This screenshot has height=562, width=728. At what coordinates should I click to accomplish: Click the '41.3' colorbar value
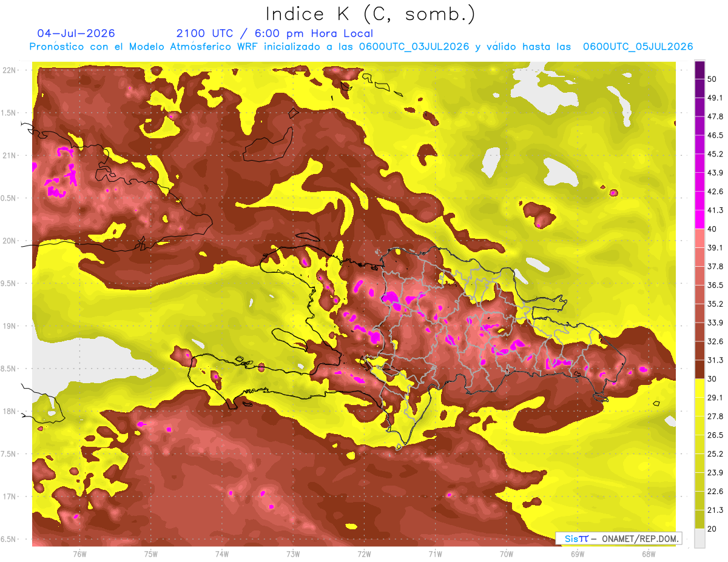coord(715,210)
